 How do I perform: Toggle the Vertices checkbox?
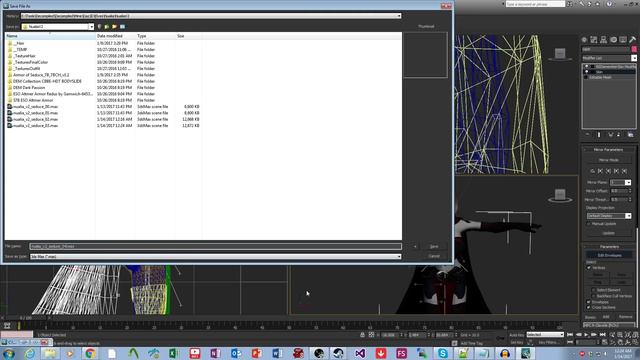(589, 268)
